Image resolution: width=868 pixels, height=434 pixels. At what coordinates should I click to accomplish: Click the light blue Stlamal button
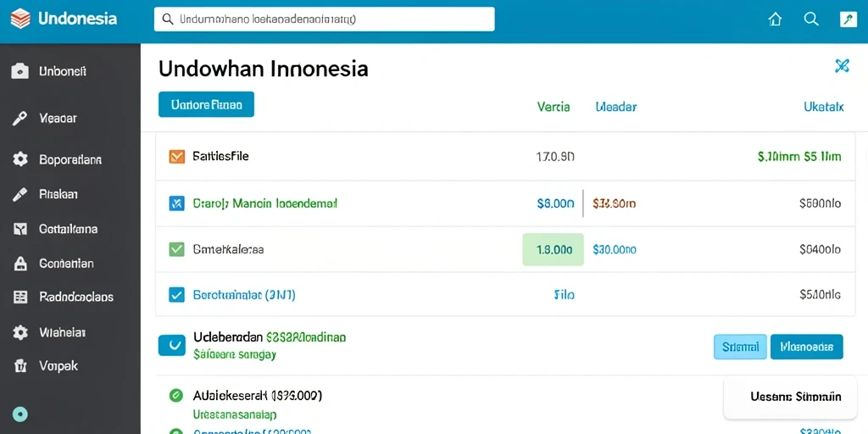pos(740,347)
